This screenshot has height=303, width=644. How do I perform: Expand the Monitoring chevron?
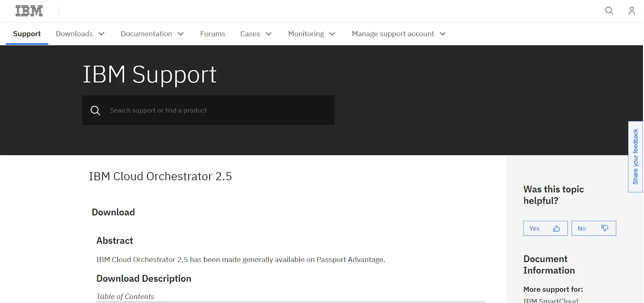pyautogui.click(x=332, y=34)
